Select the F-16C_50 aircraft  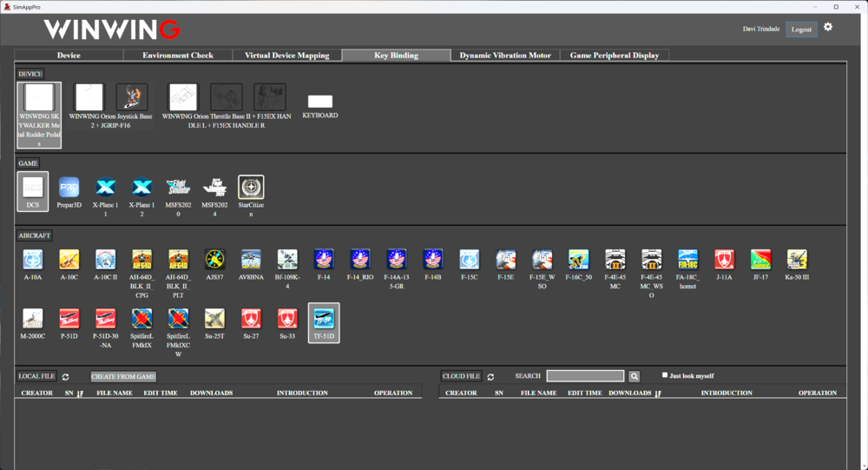[x=578, y=260]
